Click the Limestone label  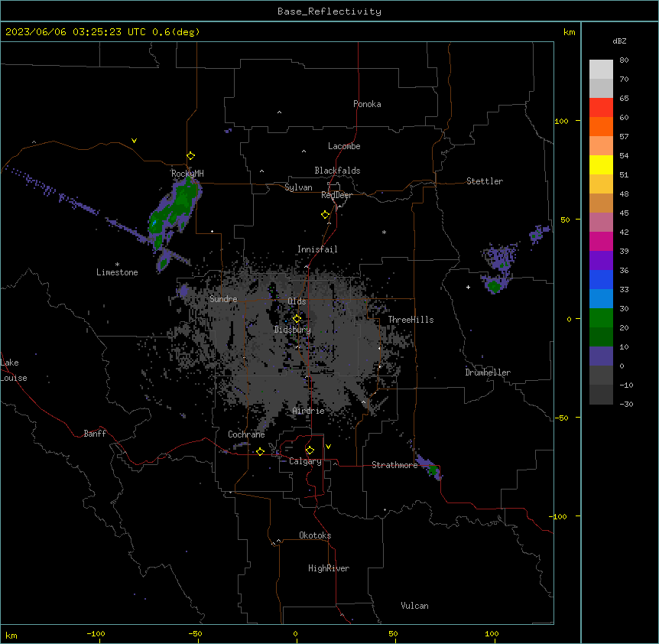tap(117, 272)
